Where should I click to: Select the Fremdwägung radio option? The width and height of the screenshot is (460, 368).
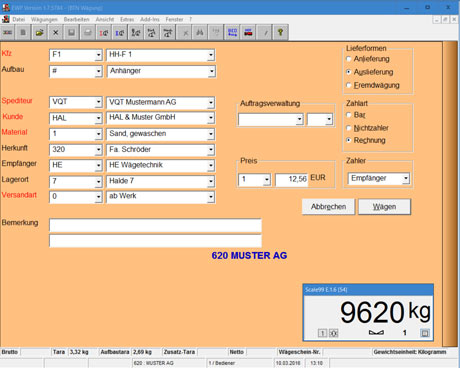349,85
